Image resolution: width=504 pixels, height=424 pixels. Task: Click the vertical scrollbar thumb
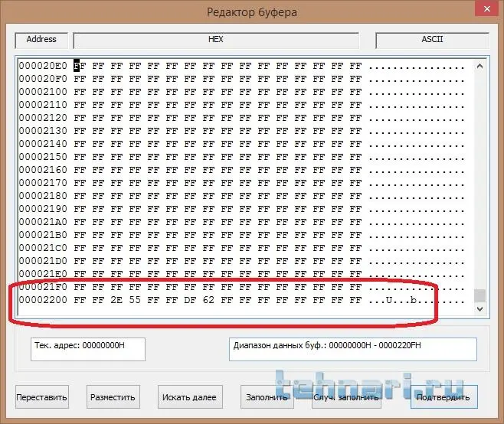(x=480, y=295)
